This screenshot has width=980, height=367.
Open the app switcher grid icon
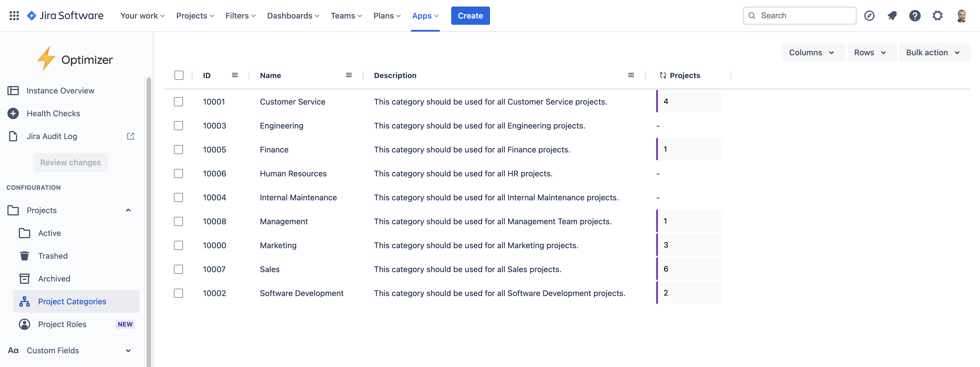(14, 16)
